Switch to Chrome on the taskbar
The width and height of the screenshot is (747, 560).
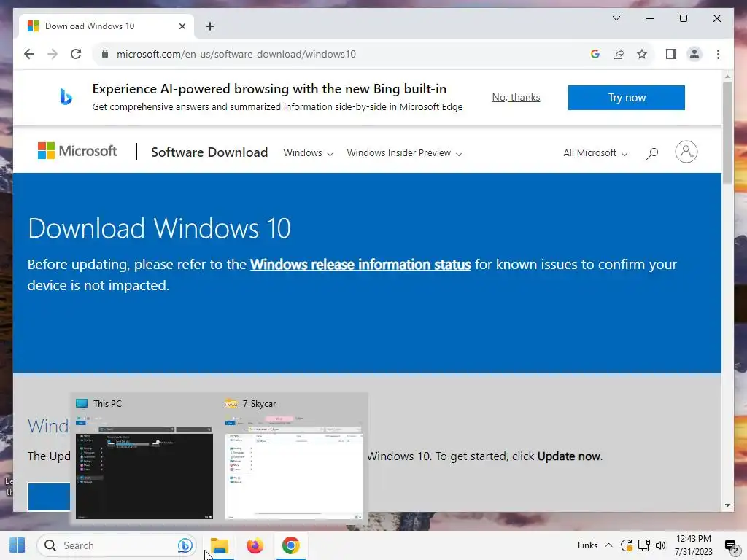(x=290, y=545)
